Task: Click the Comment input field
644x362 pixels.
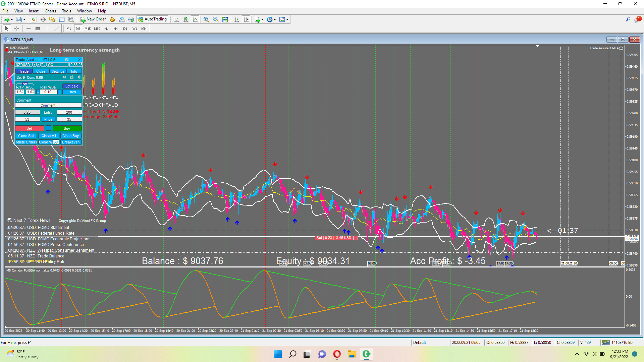Action: (x=48, y=105)
